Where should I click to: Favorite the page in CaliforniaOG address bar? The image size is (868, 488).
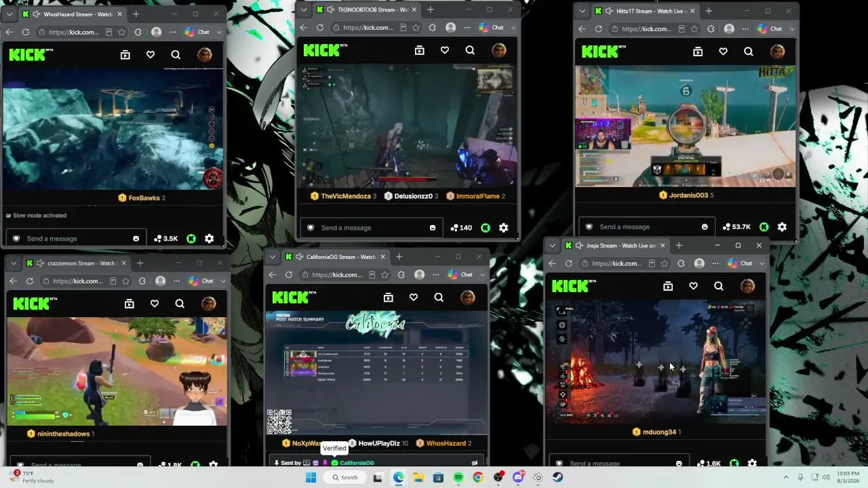pos(384,274)
